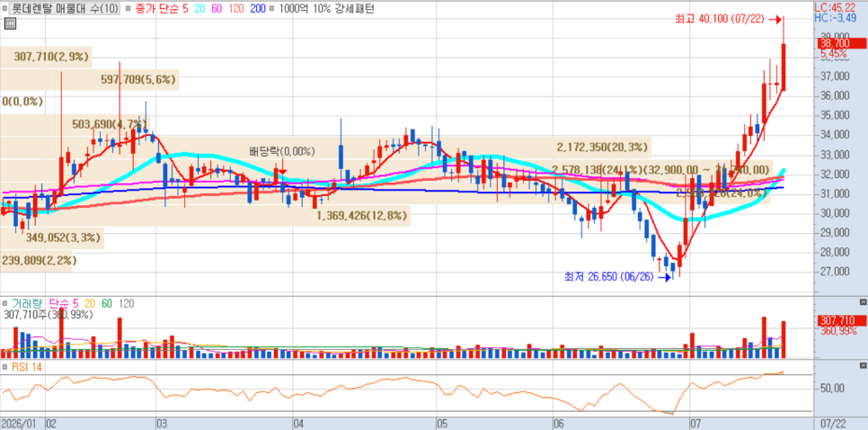Click the 2026/01 date on time axis
The height and width of the screenshot is (430, 868).
(x=20, y=424)
